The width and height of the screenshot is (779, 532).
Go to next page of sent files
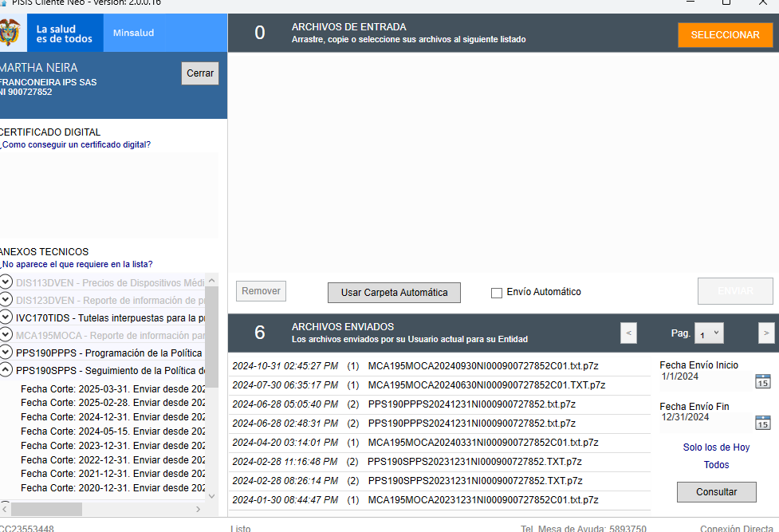tap(766, 333)
